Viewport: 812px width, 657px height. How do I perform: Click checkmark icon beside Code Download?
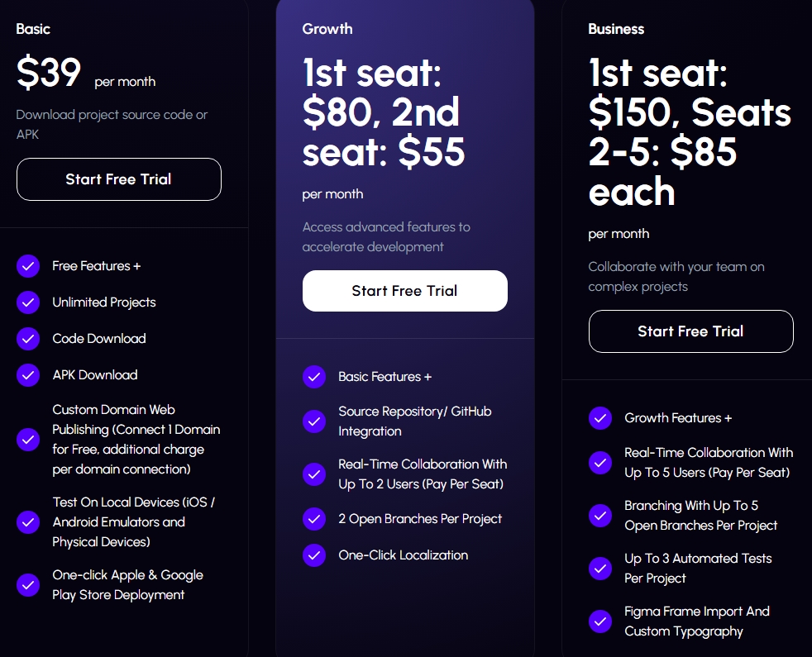(x=28, y=339)
